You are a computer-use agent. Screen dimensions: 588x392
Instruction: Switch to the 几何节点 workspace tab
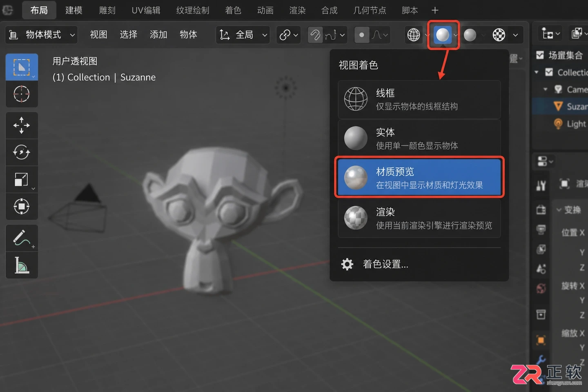(x=370, y=10)
